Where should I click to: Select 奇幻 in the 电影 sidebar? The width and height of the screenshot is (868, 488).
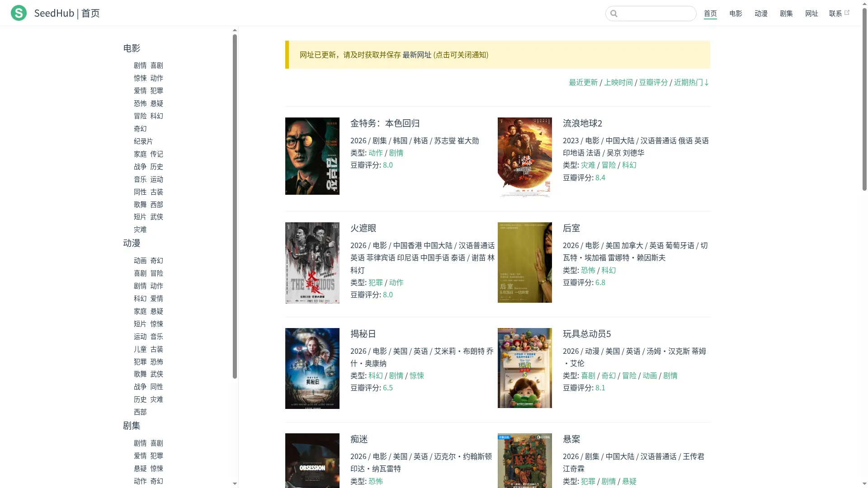(x=140, y=129)
